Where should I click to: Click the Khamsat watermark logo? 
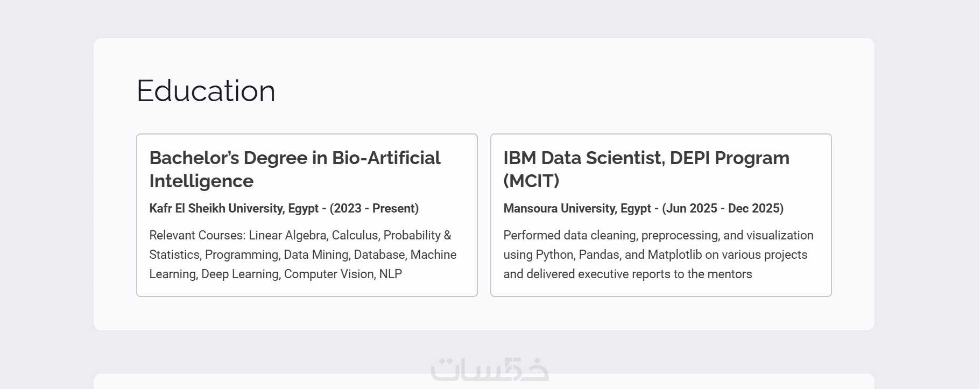490,370
